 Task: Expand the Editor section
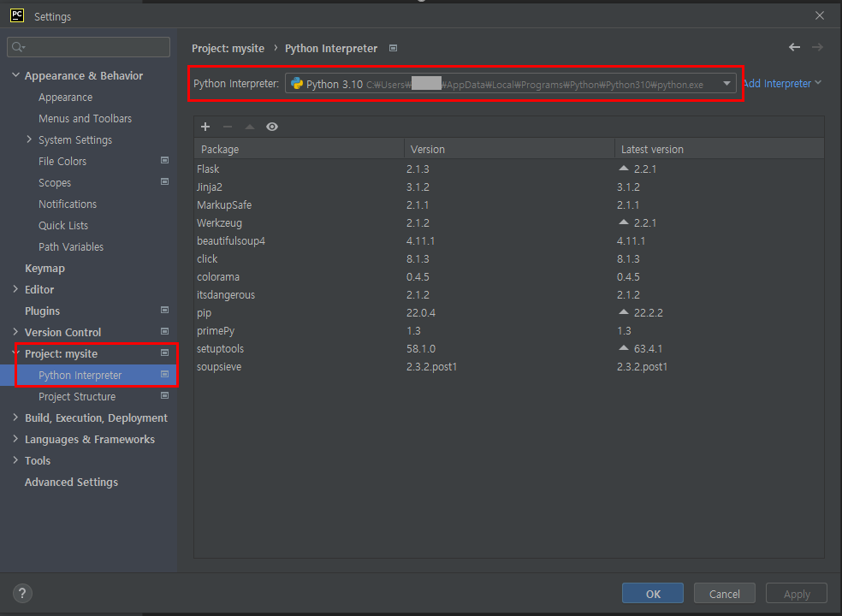(x=15, y=289)
